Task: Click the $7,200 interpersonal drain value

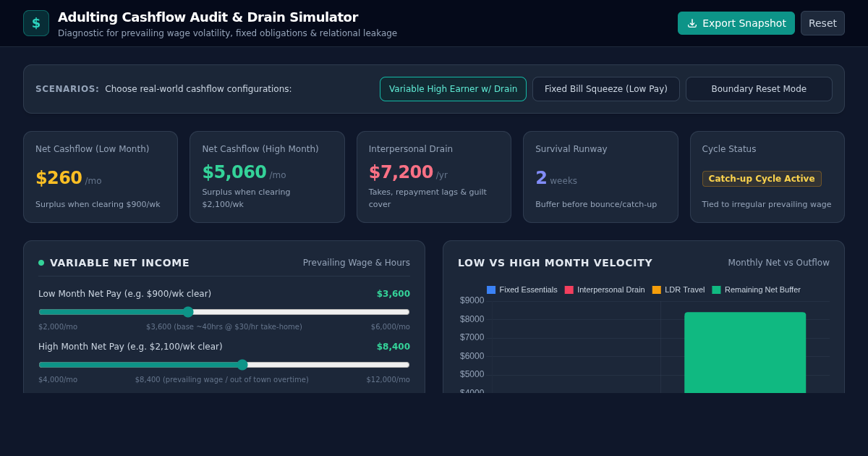Action: point(401,172)
